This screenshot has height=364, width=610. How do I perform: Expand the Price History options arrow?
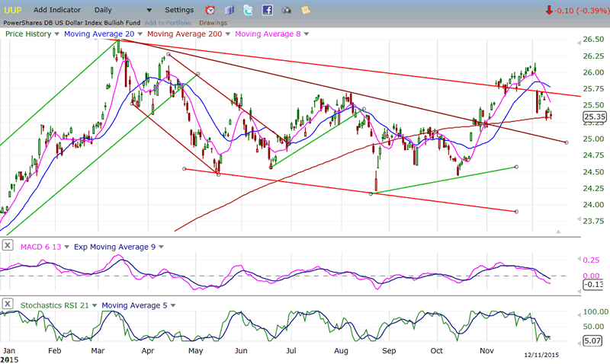click(56, 34)
